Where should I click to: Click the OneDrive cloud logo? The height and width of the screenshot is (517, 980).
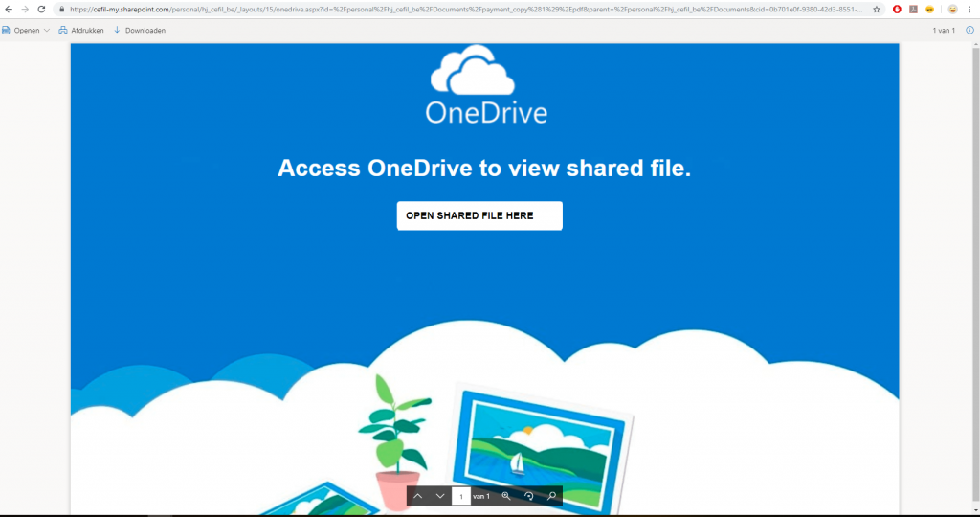(x=473, y=69)
